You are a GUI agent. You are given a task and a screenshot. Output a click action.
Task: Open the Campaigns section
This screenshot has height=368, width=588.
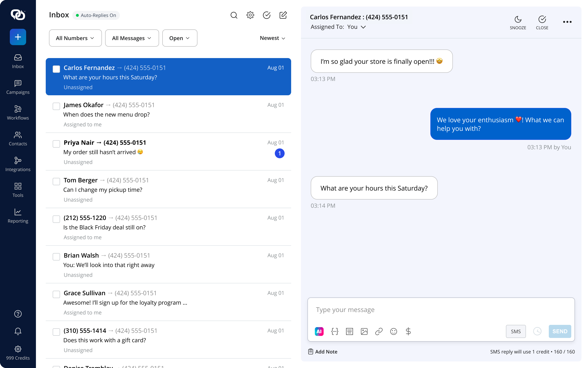click(18, 87)
